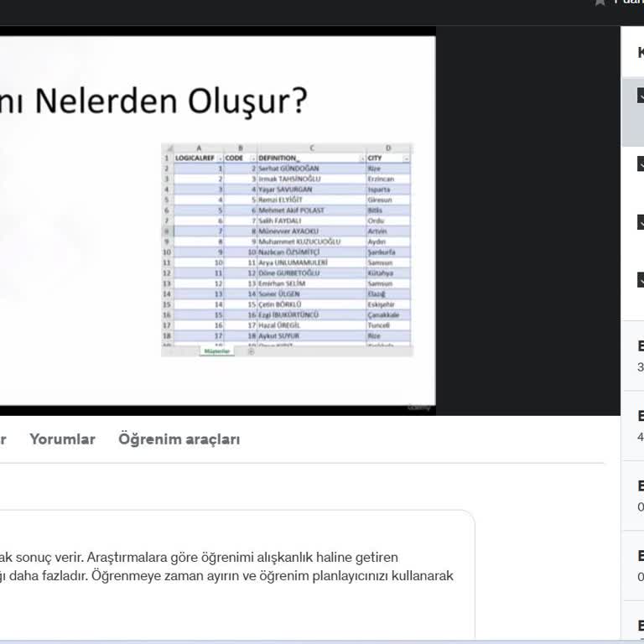
Task: Click the cell 'Mehmet Akif POLAST'
Action: click(x=312, y=210)
